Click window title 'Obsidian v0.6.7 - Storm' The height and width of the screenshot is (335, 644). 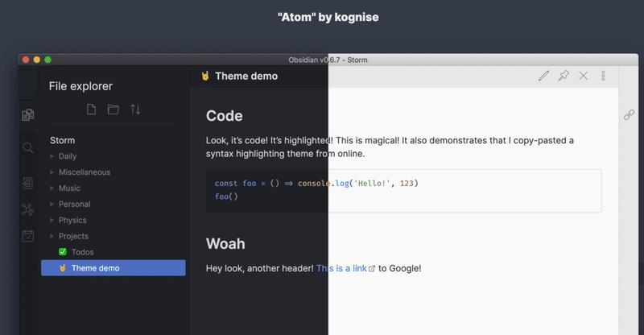328,60
